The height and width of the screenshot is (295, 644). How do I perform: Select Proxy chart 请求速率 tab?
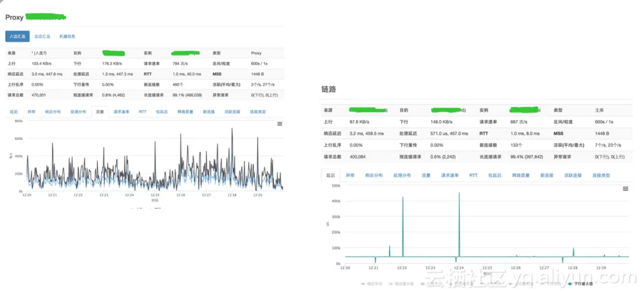point(121,112)
